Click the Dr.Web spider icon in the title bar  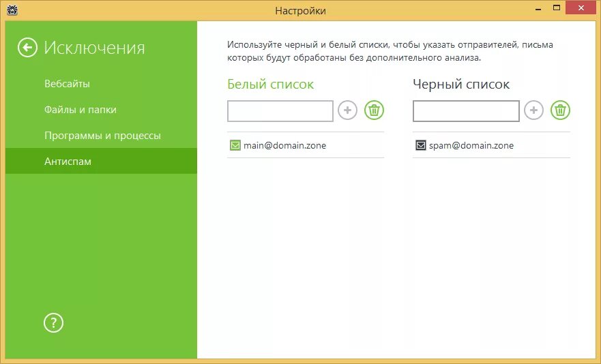coord(12,10)
